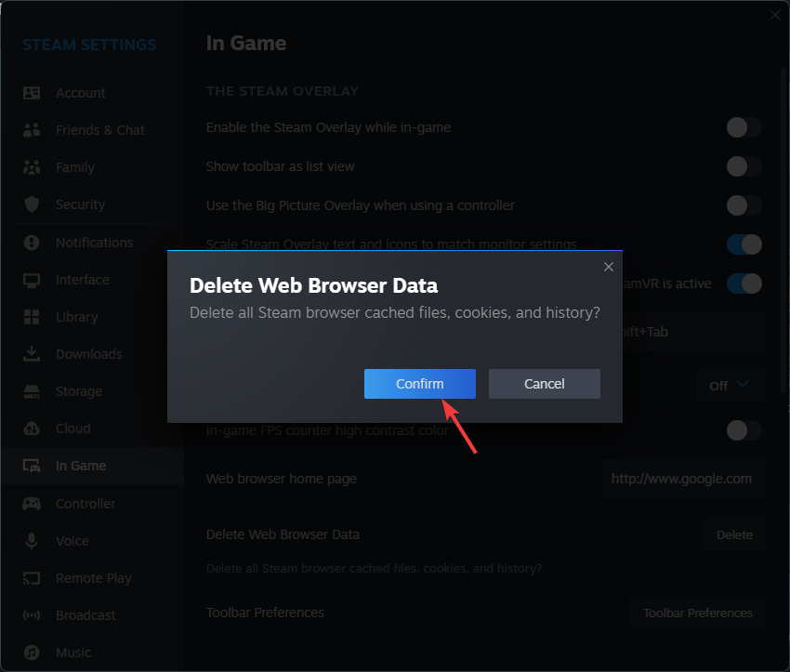790x672 pixels.
Task: Open the Music settings section
Action: 93,652
